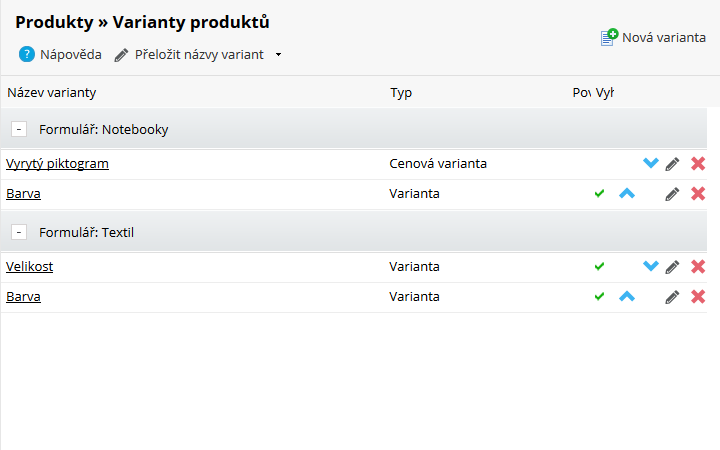Delete the Barva variant under Textil

pyautogui.click(x=698, y=297)
